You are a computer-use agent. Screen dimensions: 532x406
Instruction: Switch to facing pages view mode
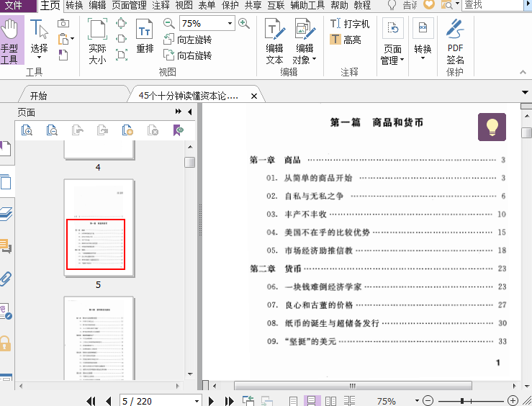pyautogui.click(x=330, y=401)
